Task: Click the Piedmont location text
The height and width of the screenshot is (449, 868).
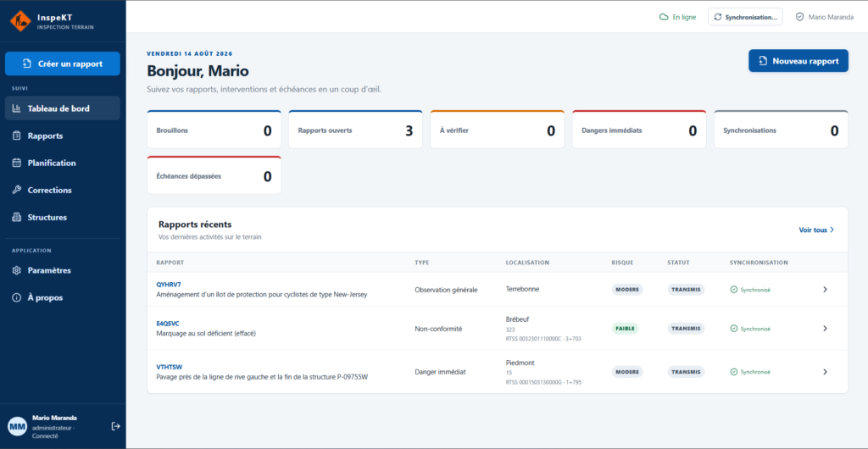Action: point(520,363)
